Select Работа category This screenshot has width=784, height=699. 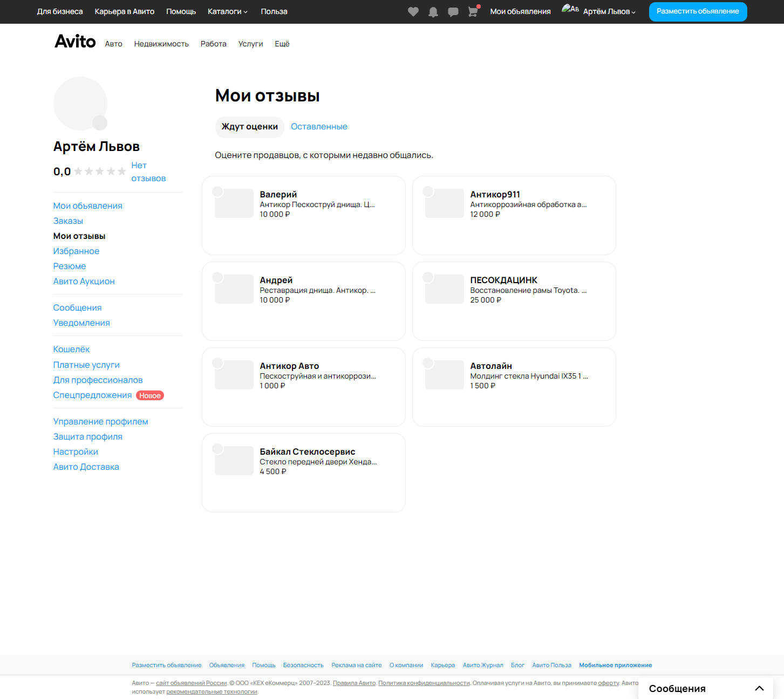pyautogui.click(x=214, y=44)
